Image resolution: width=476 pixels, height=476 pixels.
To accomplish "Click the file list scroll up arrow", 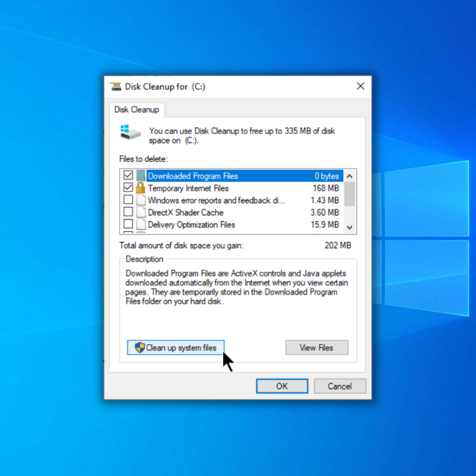I will [350, 176].
